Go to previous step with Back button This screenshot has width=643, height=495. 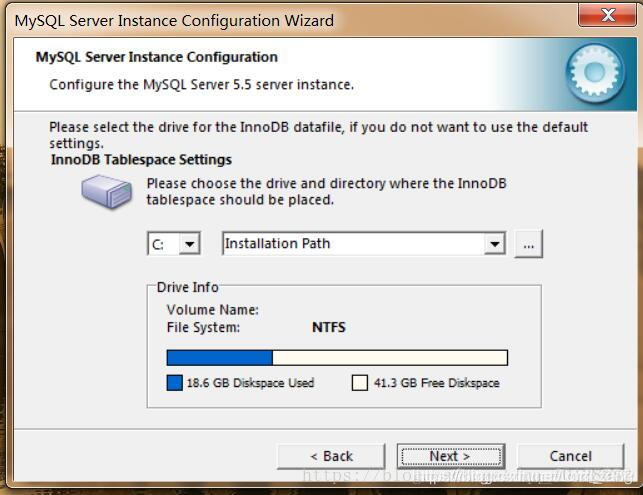click(331, 456)
